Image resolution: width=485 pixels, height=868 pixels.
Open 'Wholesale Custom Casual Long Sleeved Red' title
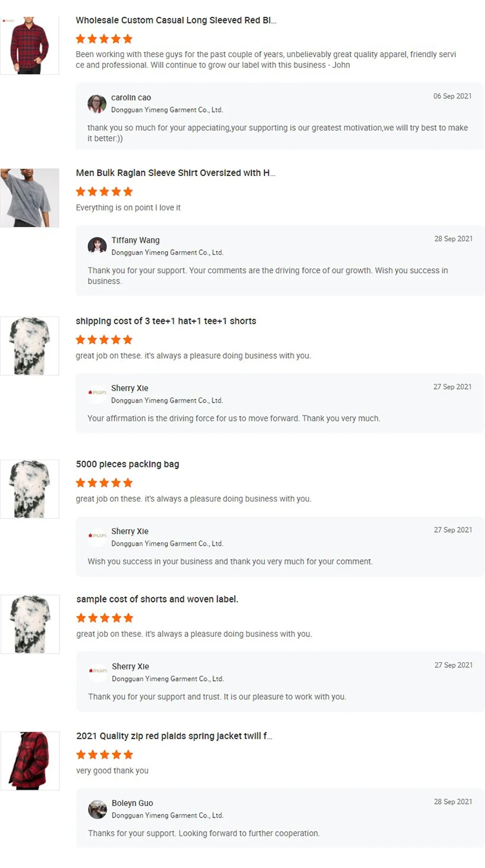176,21
